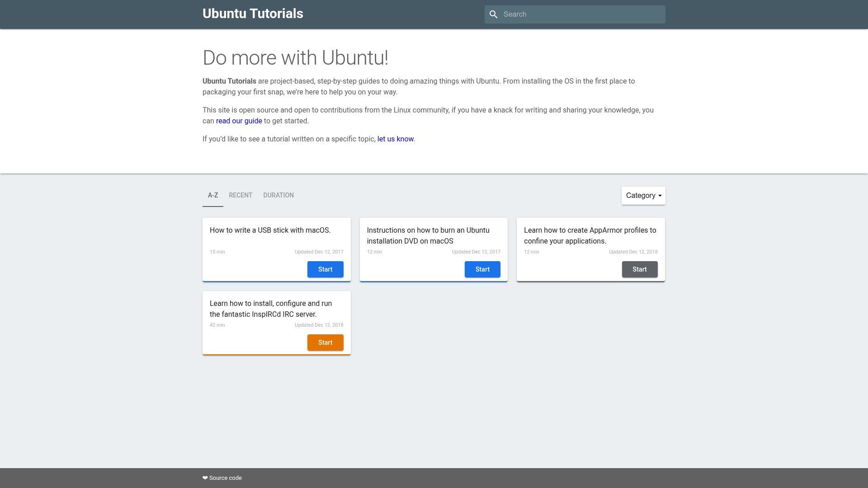Switch to the A-Z sorting tab
Viewport: 868px width, 488px height.
[x=213, y=195]
